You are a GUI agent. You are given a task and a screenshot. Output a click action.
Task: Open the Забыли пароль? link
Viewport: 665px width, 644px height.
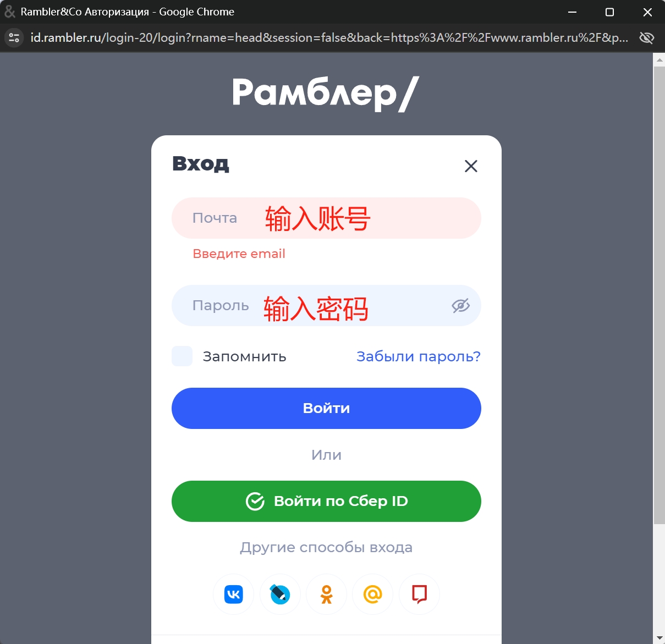pyautogui.click(x=419, y=356)
